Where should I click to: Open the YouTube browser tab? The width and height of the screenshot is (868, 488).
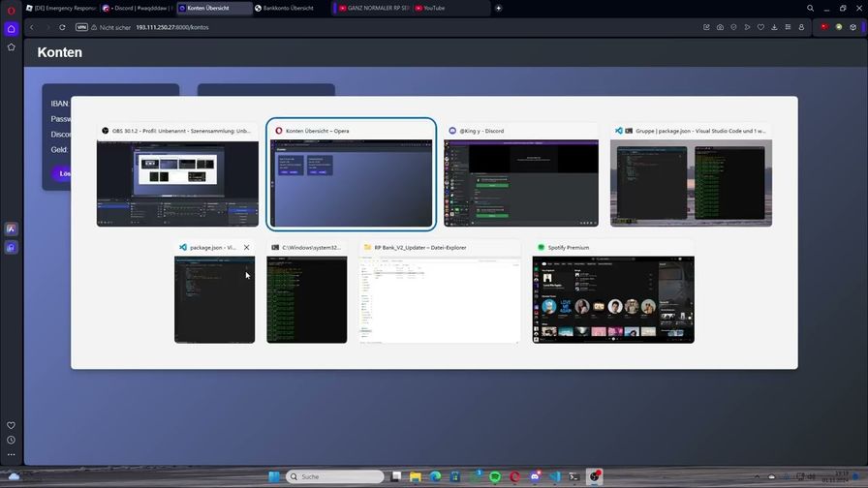450,9
